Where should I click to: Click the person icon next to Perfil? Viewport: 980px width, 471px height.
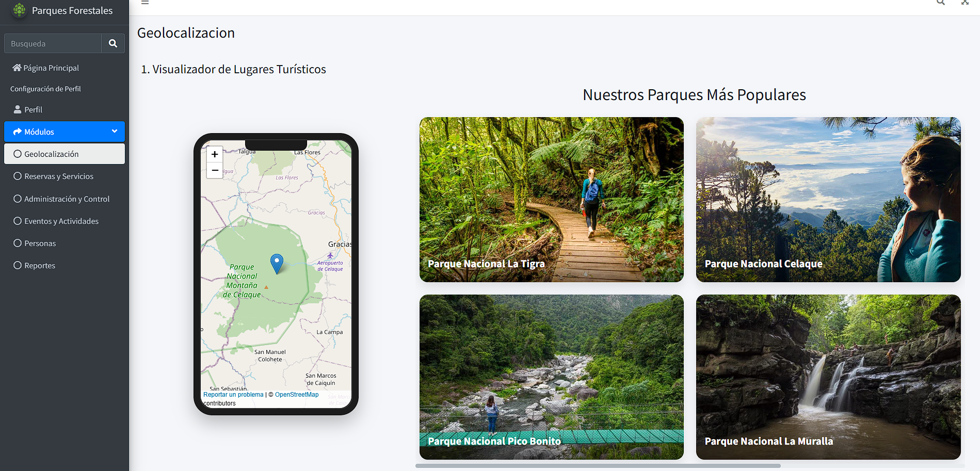tap(18, 109)
